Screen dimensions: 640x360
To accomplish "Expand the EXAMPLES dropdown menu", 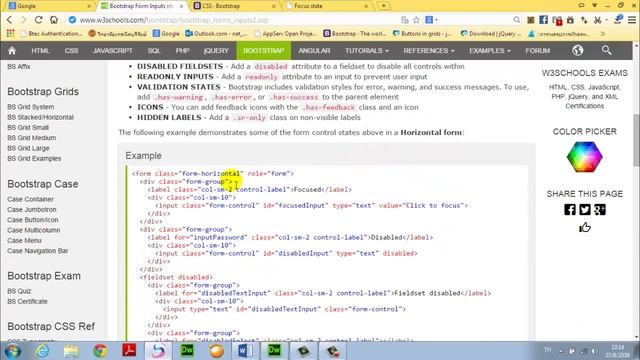I will click(489, 51).
